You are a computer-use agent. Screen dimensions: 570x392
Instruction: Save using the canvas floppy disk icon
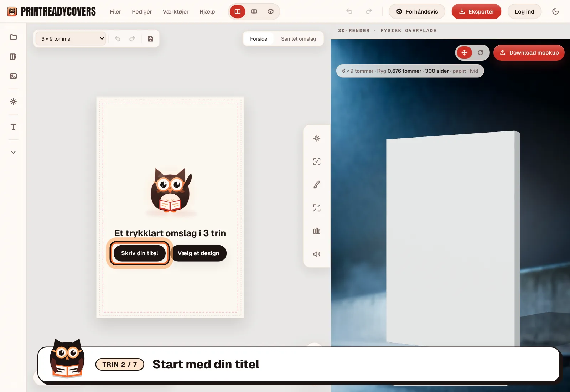click(150, 39)
